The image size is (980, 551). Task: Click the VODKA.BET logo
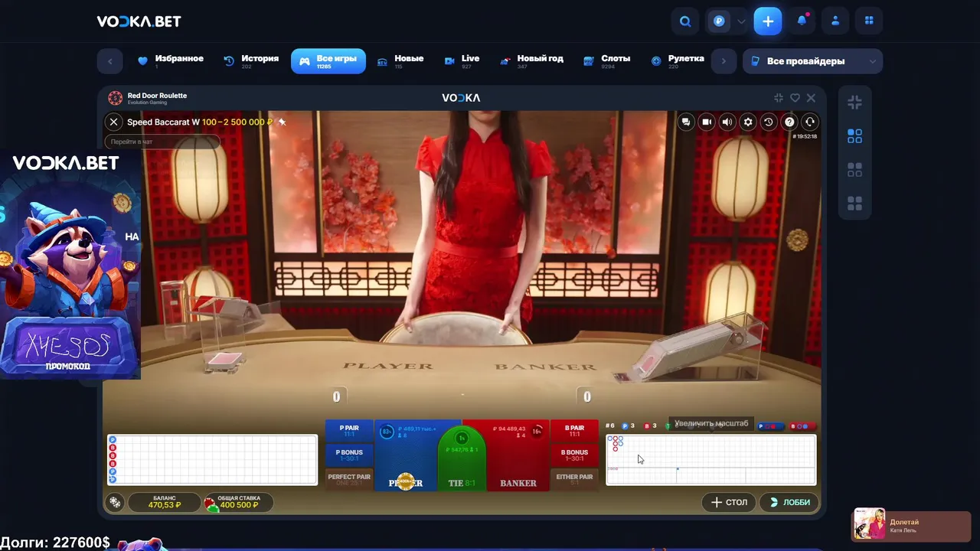click(139, 21)
